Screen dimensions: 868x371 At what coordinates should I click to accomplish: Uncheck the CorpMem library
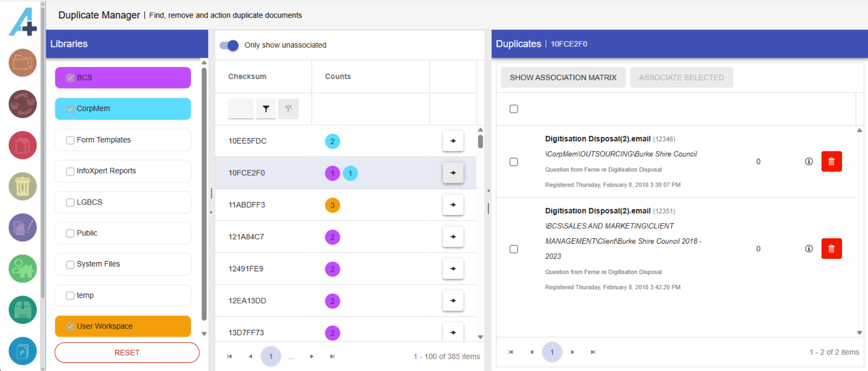(70, 109)
